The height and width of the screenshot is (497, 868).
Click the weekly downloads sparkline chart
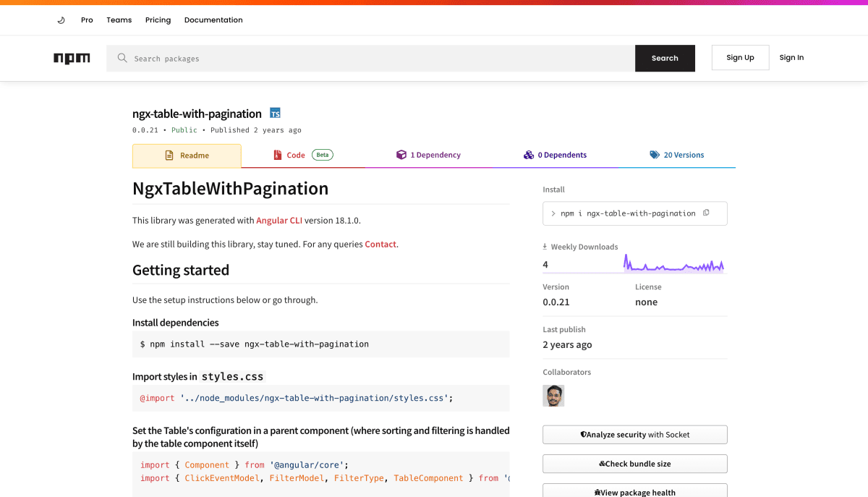click(673, 263)
